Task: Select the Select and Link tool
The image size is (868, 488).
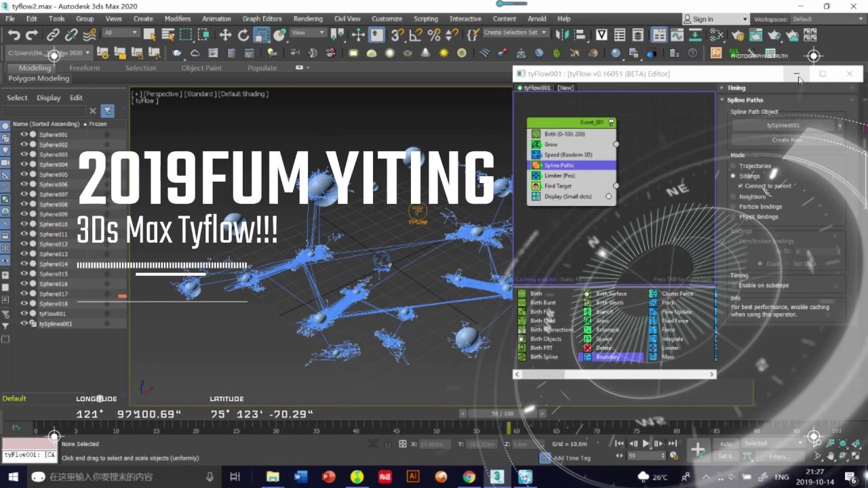Action: [53, 35]
